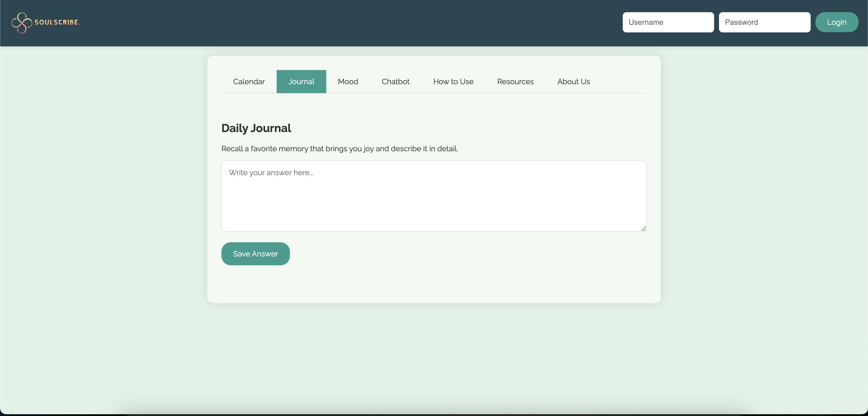Select the Journal tab
The width and height of the screenshot is (868, 416).
click(x=301, y=82)
